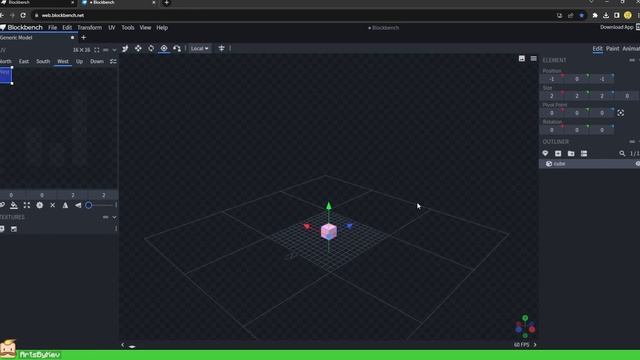Toggle the Outliner more options icon
This screenshot has height=360, width=640.
584,153
